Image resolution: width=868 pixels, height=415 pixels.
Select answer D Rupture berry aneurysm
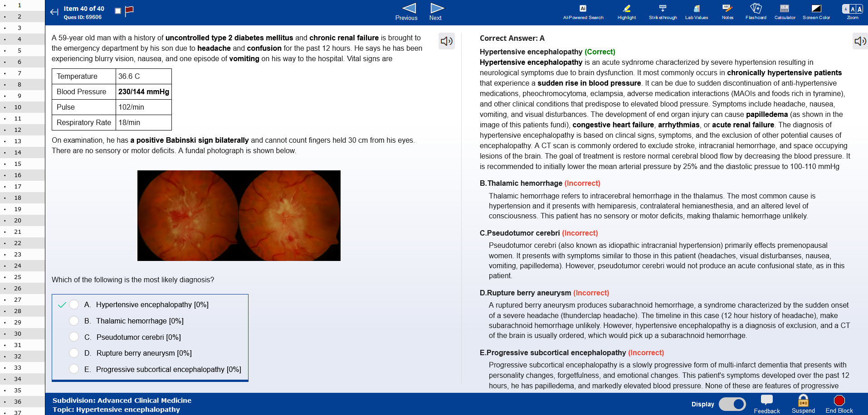(74, 353)
